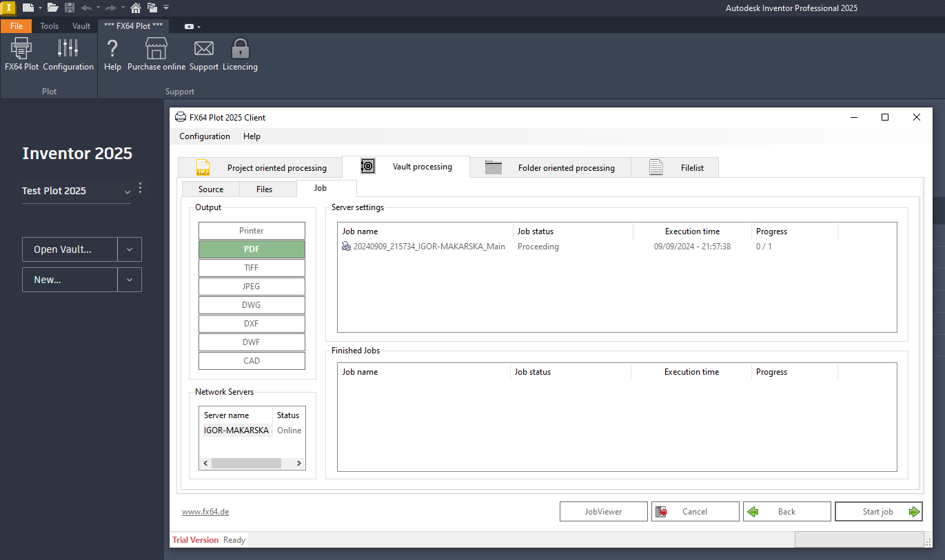Open the Redo history dropdown arrow
Screen dimensions: 945x560
point(123,8)
